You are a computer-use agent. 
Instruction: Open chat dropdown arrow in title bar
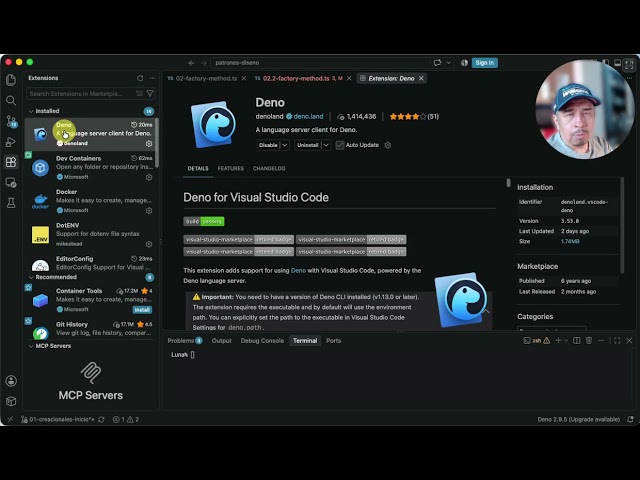pos(449,63)
